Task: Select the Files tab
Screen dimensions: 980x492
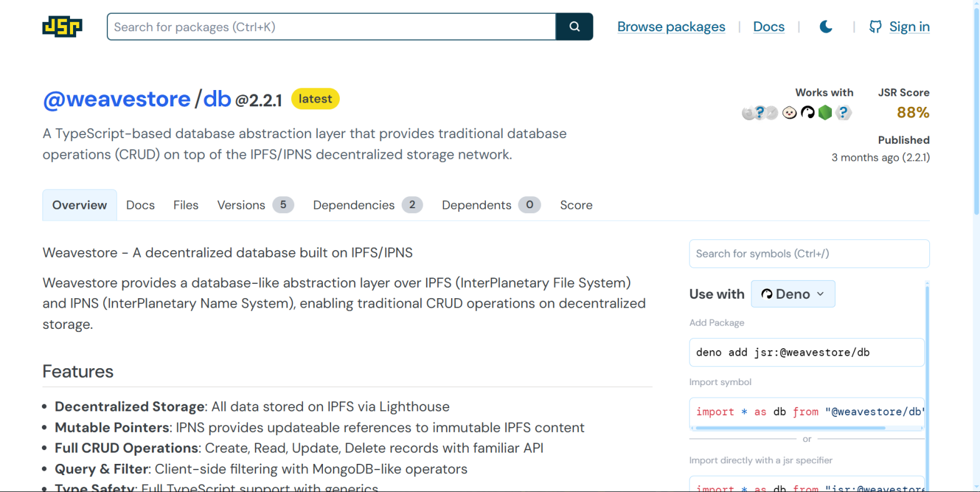Action: click(186, 205)
